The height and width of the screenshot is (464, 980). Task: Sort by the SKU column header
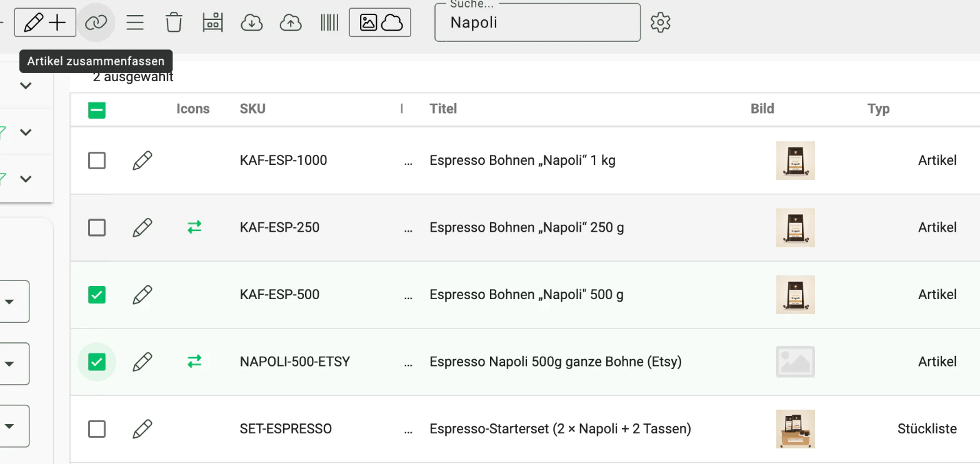point(252,109)
